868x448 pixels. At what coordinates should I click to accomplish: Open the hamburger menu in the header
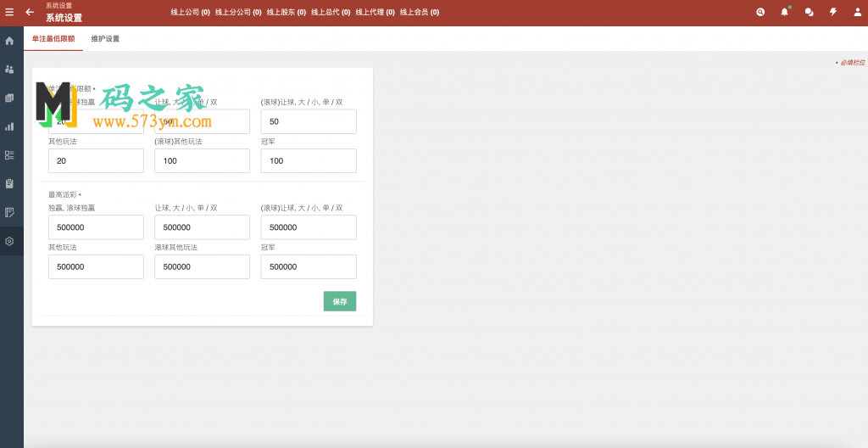point(9,12)
